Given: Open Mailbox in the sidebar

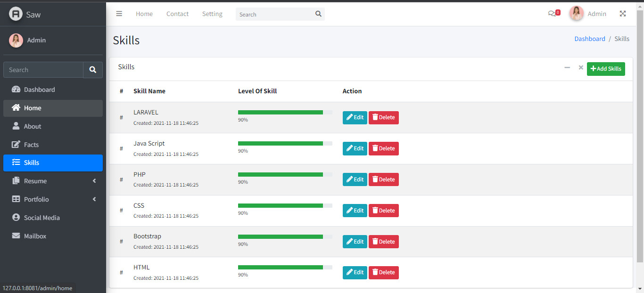Looking at the screenshot, I should tap(53, 236).
